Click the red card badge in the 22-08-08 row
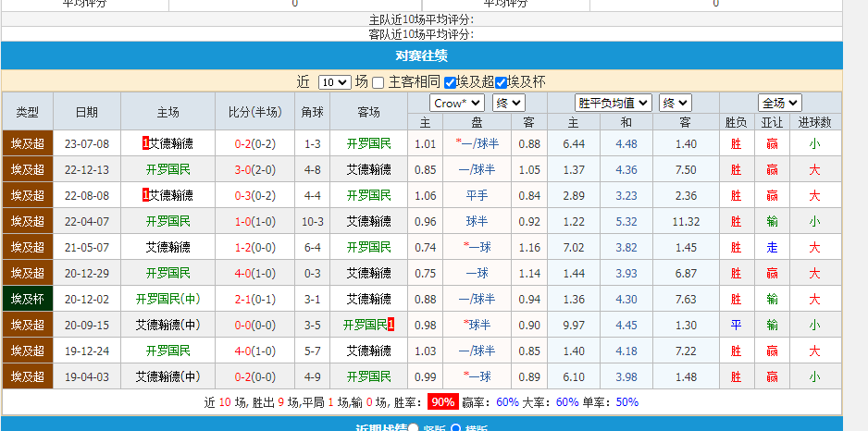The height and width of the screenshot is (431, 868). point(145,195)
